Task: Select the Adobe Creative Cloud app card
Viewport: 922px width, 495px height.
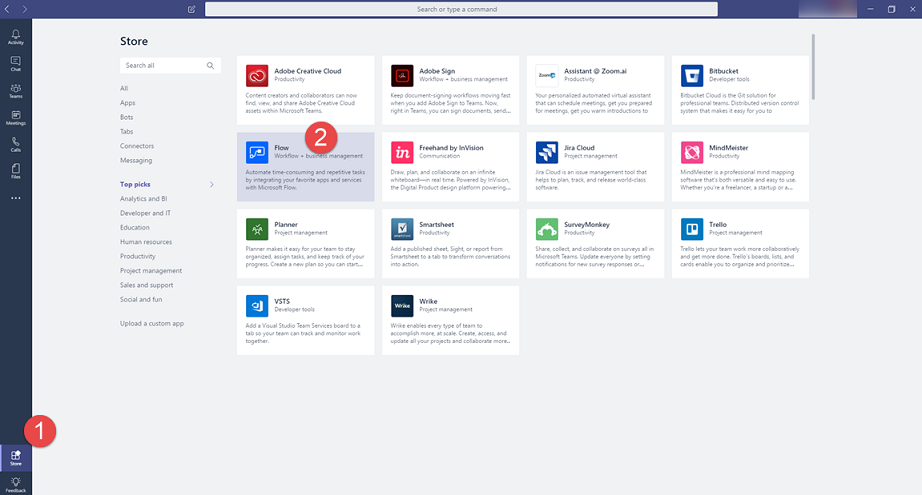Action: [x=305, y=88]
